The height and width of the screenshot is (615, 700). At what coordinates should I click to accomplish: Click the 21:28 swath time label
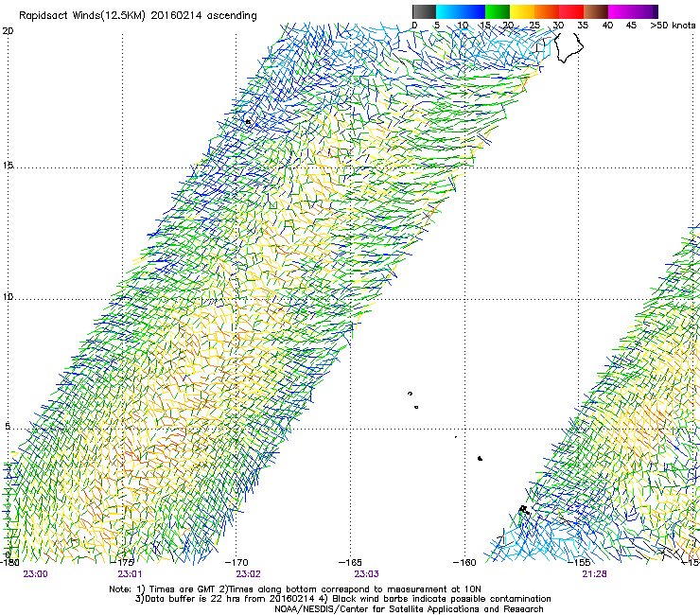tap(594, 574)
